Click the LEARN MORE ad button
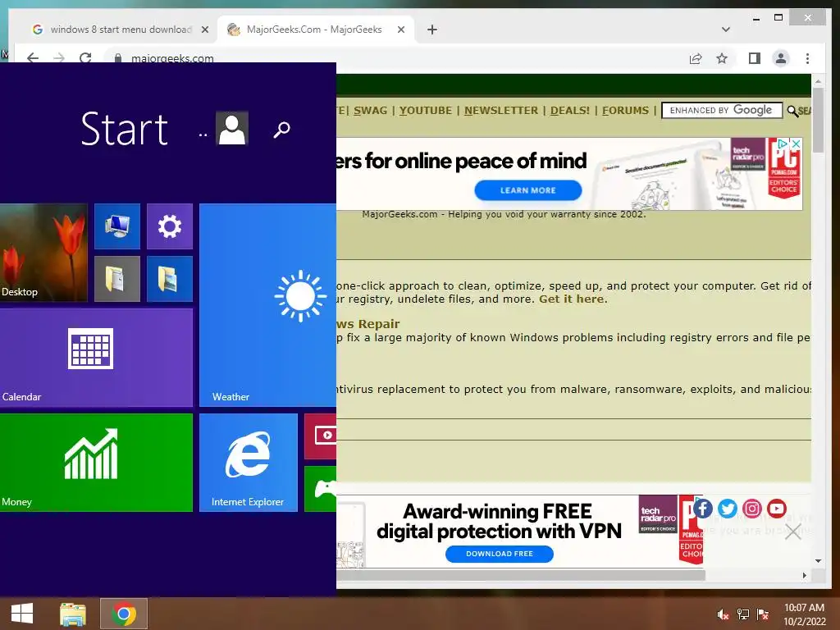 [527, 190]
